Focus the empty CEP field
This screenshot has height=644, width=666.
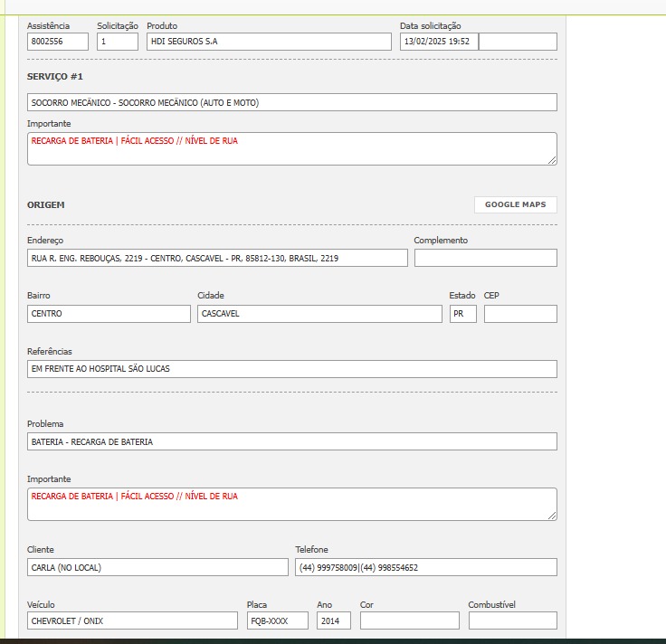(x=520, y=314)
